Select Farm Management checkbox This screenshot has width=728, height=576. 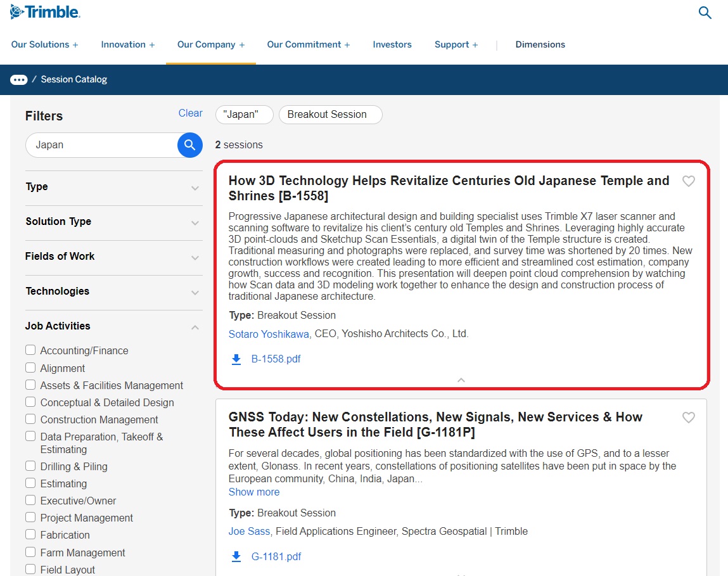click(30, 553)
